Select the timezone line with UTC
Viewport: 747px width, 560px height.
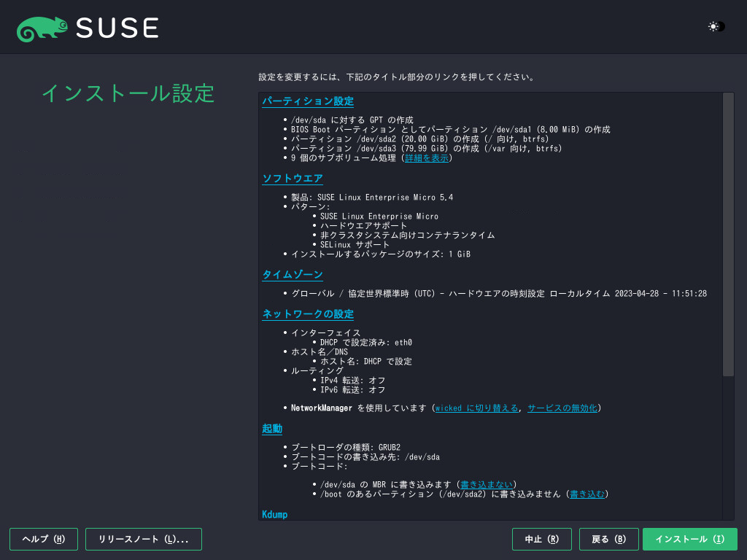point(499,294)
